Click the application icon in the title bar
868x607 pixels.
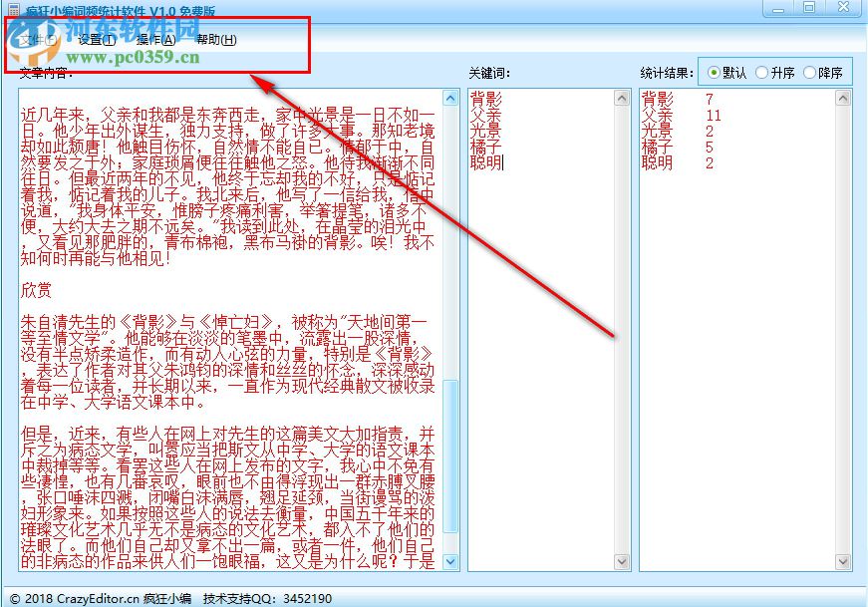[x=11, y=8]
